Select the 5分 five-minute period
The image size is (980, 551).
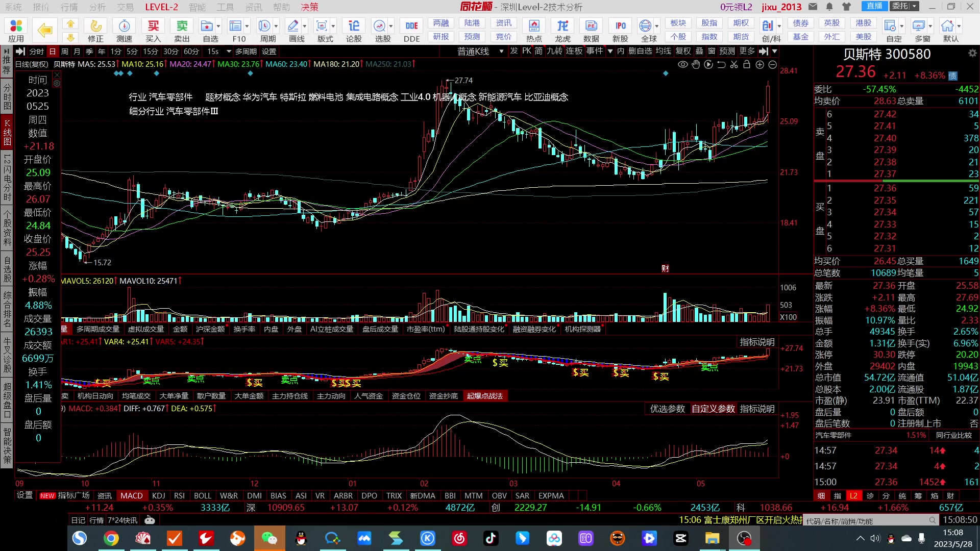(x=132, y=52)
